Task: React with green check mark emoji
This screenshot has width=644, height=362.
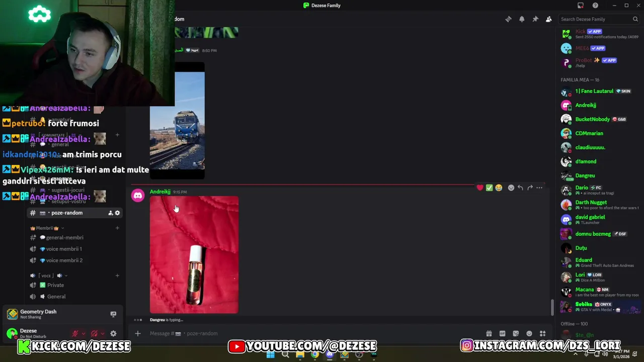Action: pyautogui.click(x=489, y=188)
